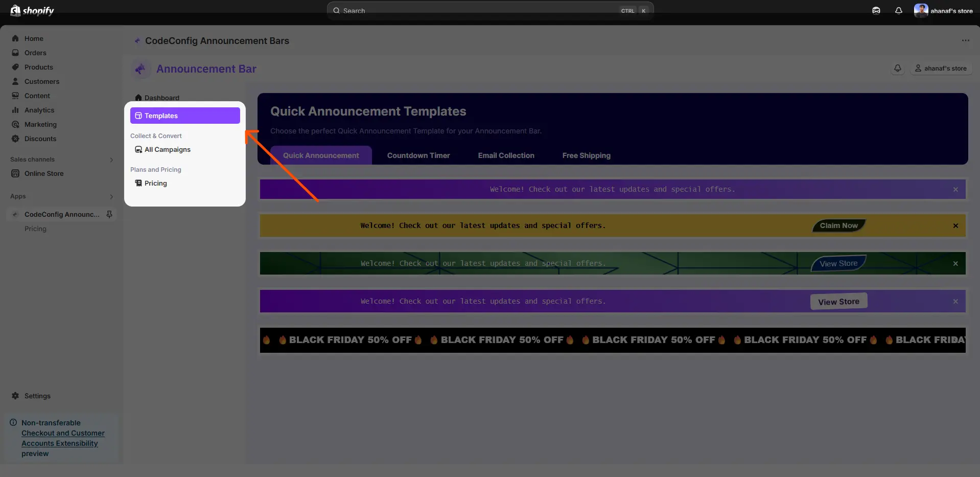Click the Shopify search field

tap(491, 11)
